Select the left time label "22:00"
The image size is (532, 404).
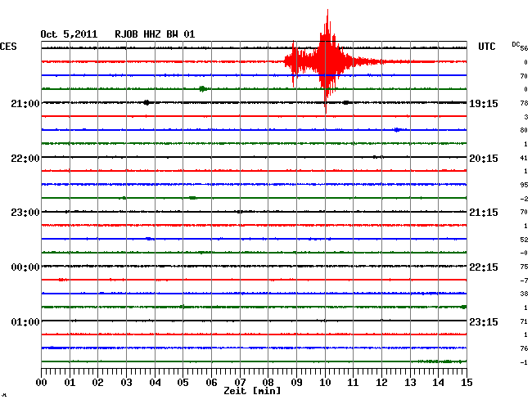(25, 159)
